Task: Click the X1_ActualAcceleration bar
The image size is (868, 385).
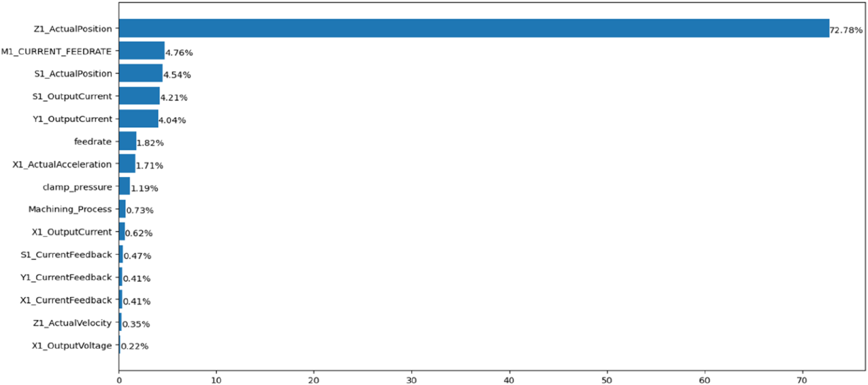Action: [x=127, y=164]
